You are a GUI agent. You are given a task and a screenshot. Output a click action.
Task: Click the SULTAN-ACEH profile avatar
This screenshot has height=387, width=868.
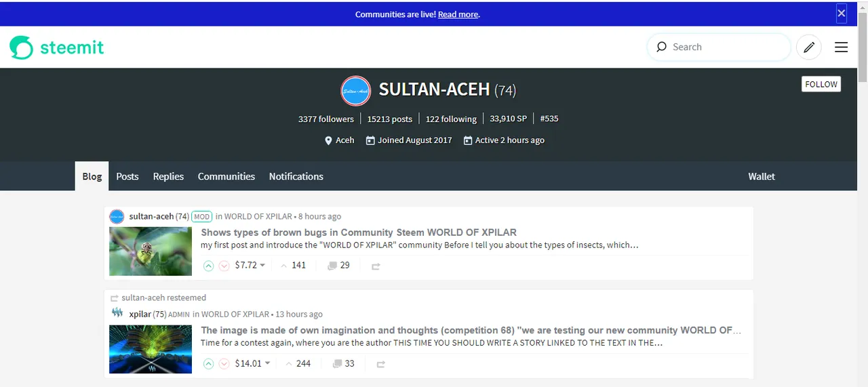[x=355, y=90]
